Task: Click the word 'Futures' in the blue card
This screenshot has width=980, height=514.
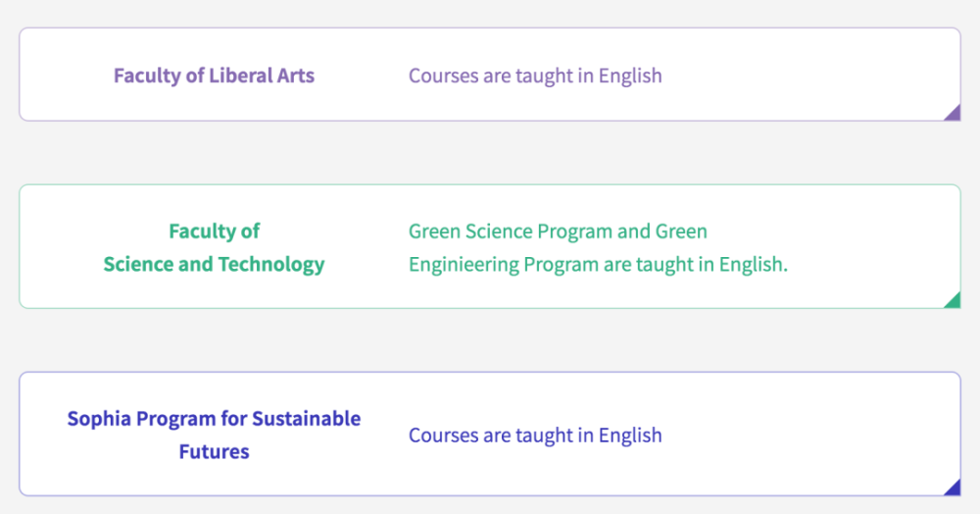Action: click(x=214, y=451)
